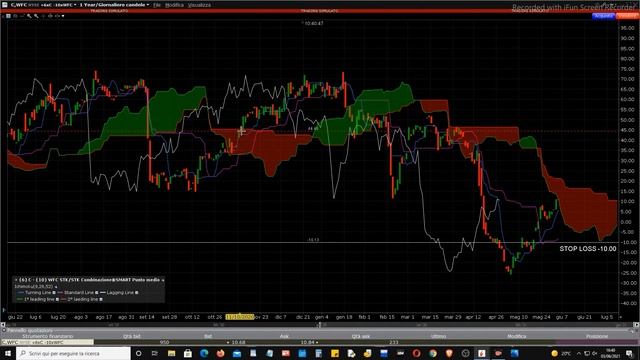640x360 pixels.
Task: Click the apr 26 date label on axis
Action: click(496, 317)
